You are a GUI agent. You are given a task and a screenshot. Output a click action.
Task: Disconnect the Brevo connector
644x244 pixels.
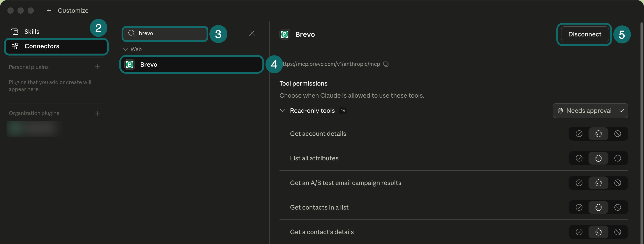coord(585,34)
